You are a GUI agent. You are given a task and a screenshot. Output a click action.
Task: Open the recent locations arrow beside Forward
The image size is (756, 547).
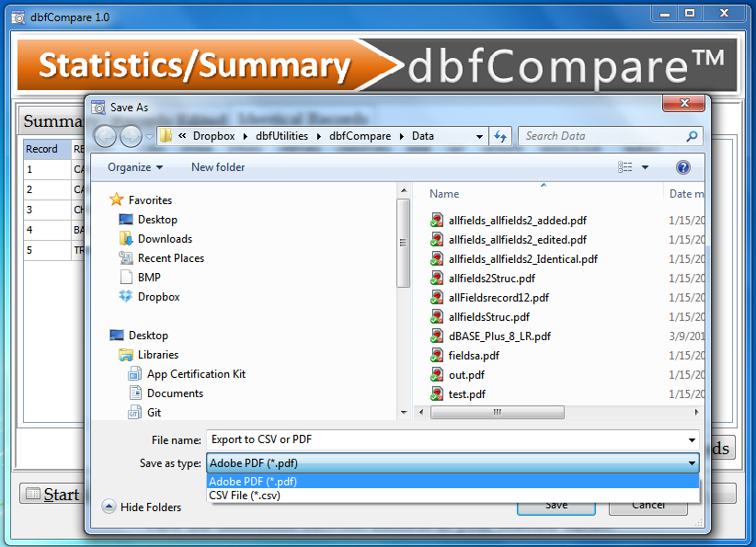click(150, 137)
